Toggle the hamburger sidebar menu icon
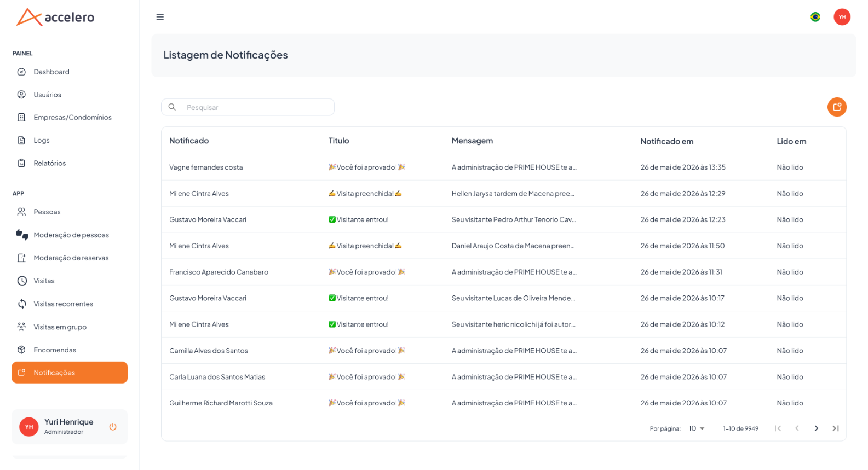The height and width of the screenshot is (470, 868). (160, 17)
